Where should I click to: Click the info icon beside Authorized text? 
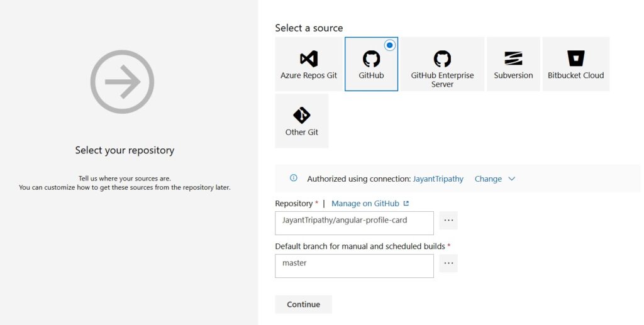[293, 178]
